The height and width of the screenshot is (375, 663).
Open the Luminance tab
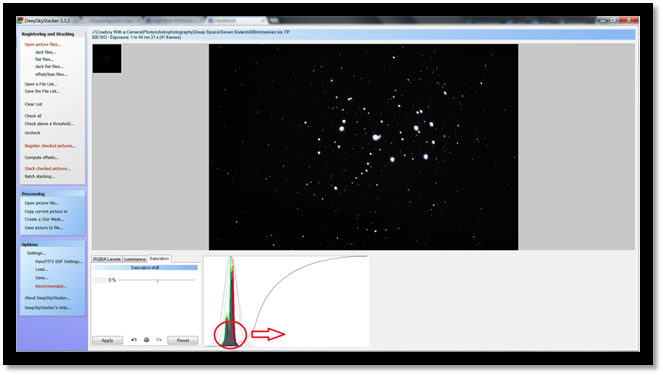coord(134,259)
